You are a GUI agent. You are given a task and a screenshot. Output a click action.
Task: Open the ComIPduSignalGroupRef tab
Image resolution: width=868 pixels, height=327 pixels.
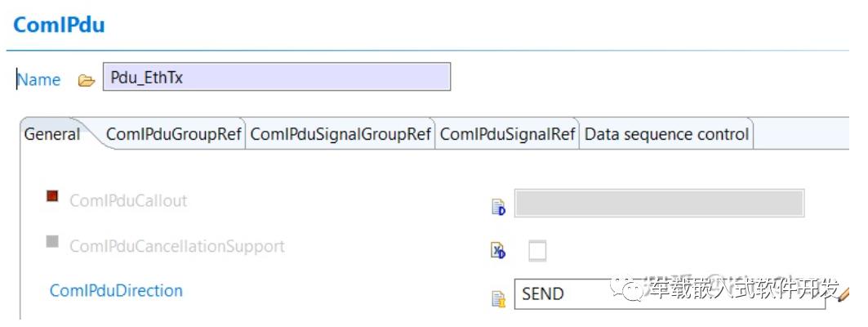[x=340, y=134]
